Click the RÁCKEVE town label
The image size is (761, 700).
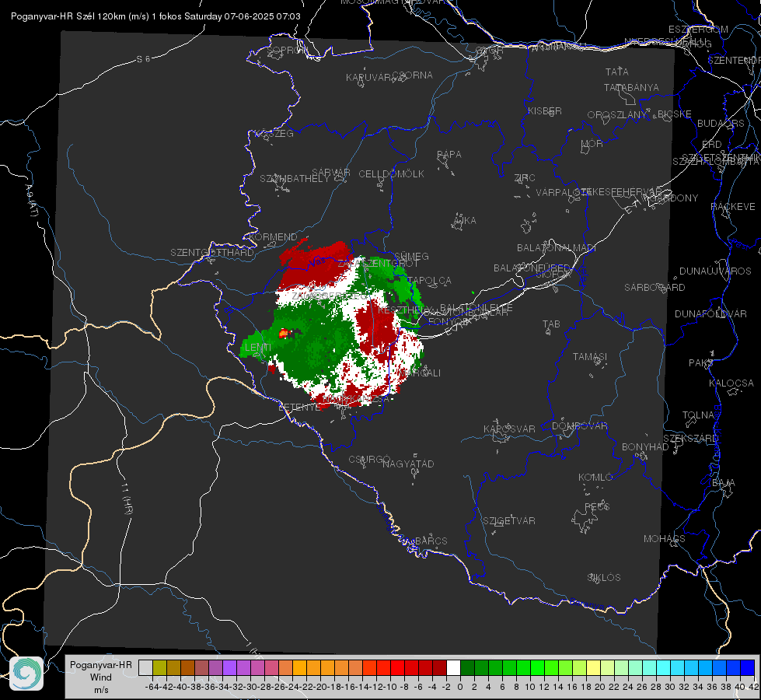coord(733,207)
